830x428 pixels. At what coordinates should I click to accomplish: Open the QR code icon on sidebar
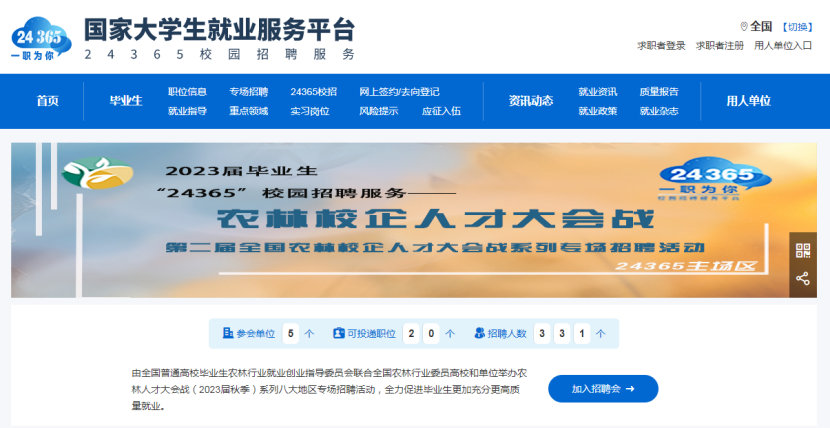tap(802, 251)
